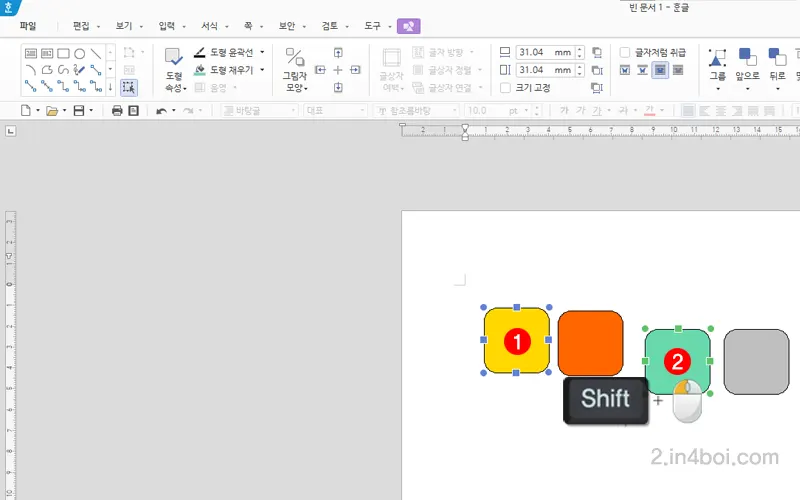The image size is (800, 500).
Task: Expand the 도형 채우기 dropdown arrow
Action: coord(262,69)
